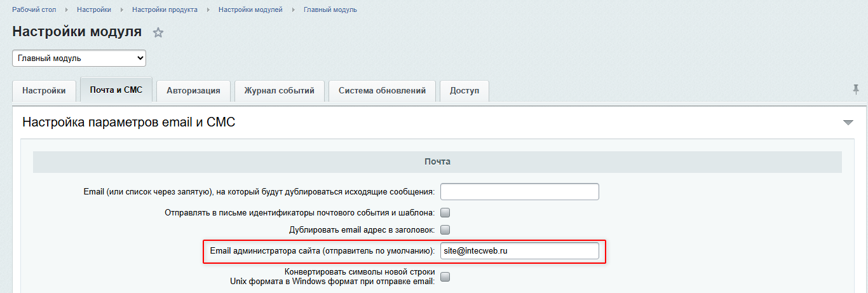Add page to favorites with star icon
The height and width of the screenshot is (293, 868).
click(158, 32)
